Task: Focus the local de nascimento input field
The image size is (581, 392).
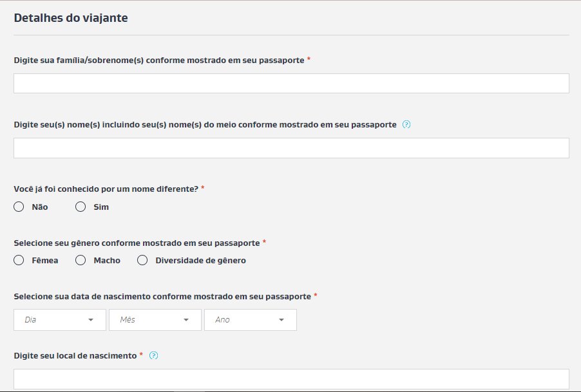Action: click(x=291, y=378)
